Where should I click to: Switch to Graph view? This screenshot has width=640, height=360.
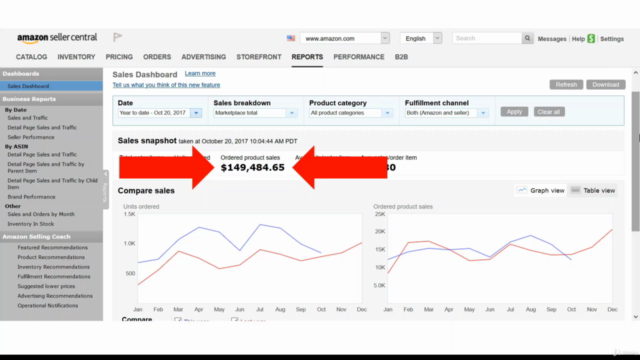[541, 191]
